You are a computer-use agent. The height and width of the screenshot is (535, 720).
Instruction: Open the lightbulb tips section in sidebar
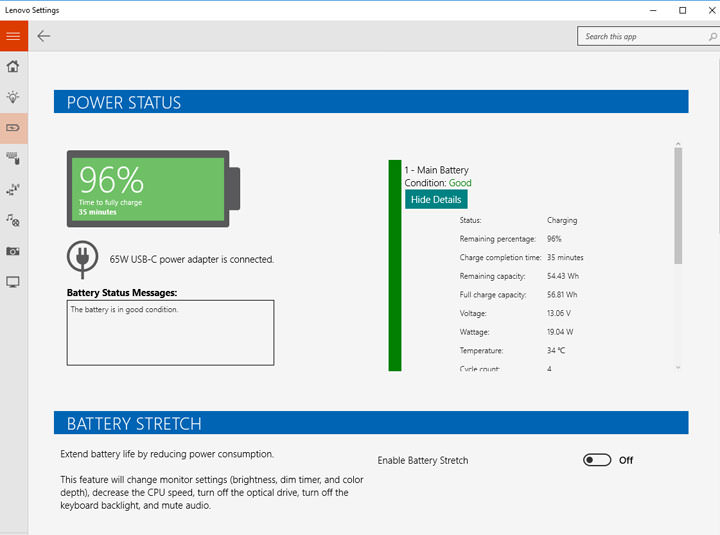coord(13,97)
